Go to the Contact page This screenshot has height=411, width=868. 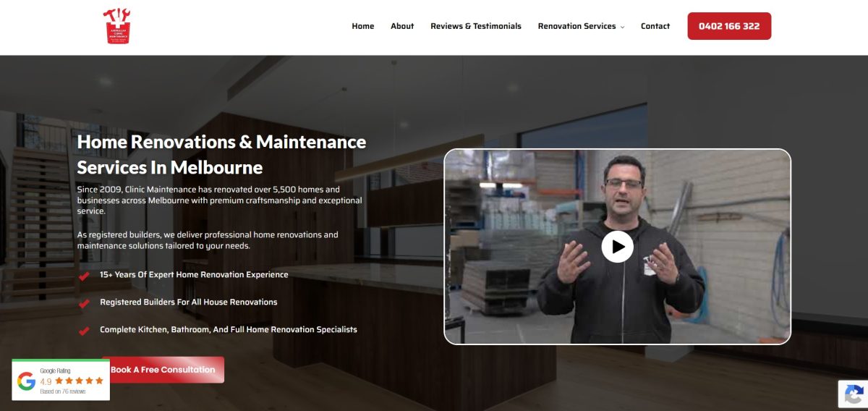coord(655,26)
